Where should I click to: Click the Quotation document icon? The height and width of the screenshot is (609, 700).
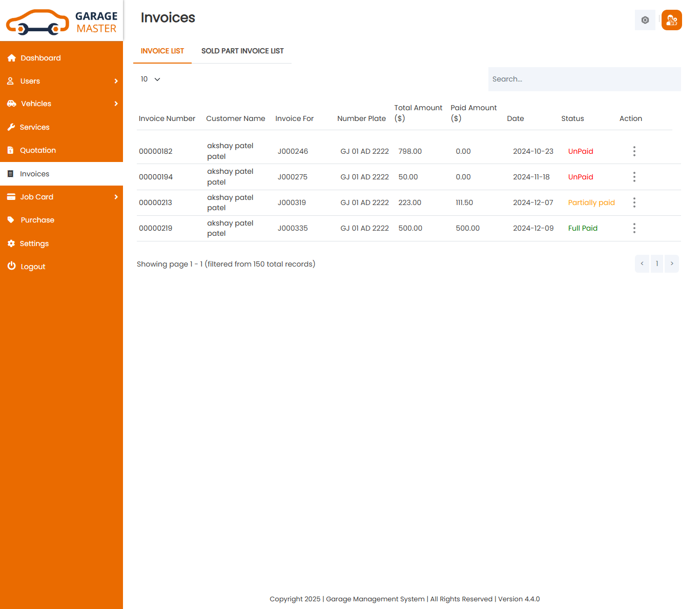pos(11,150)
